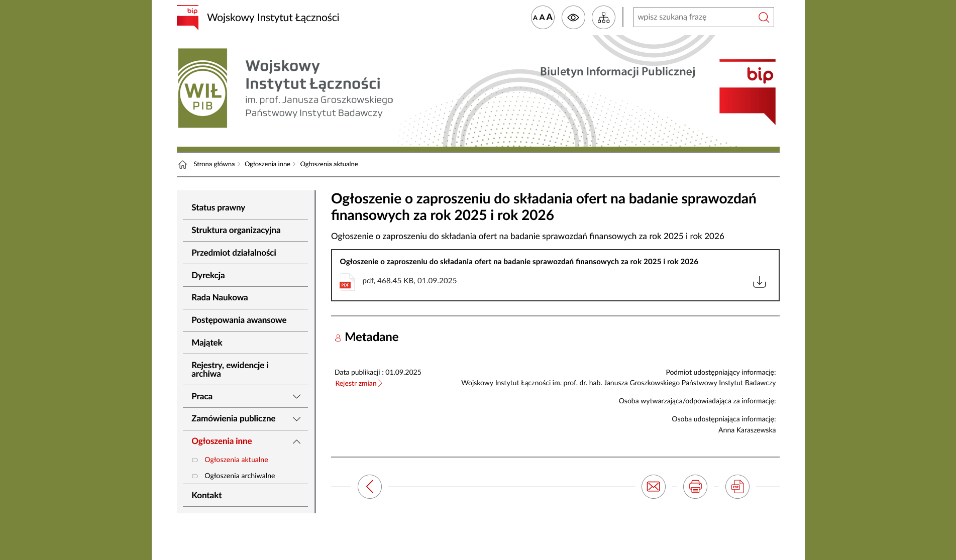Open the sitemap icon
This screenshot has height=560, width=956.
tap(603, 18)
